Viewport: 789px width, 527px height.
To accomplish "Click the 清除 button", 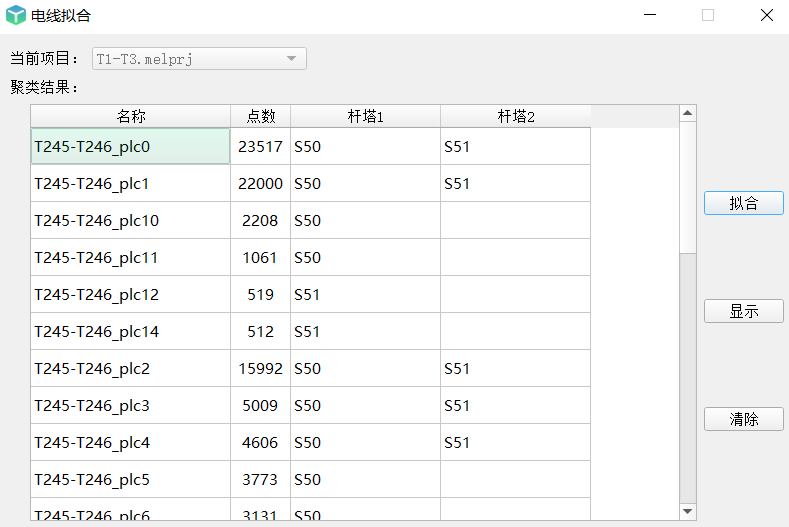I will pyautogui.click(x=744, y=419).
